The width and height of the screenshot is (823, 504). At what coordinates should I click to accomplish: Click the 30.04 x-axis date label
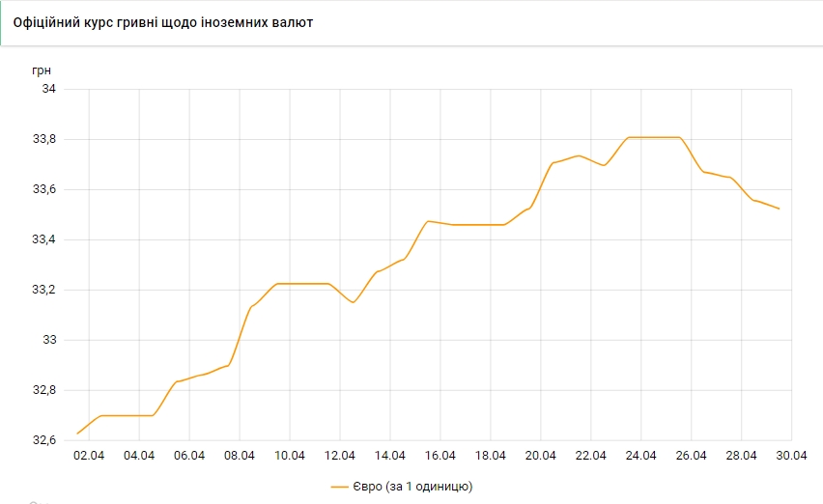point(792,456)
